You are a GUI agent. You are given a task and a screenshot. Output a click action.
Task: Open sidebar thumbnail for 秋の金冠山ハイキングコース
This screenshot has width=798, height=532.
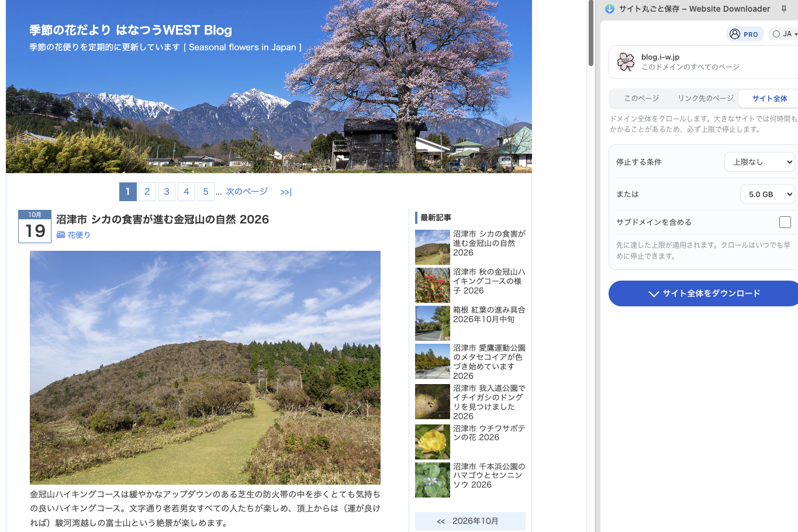(x=433, y=285)
